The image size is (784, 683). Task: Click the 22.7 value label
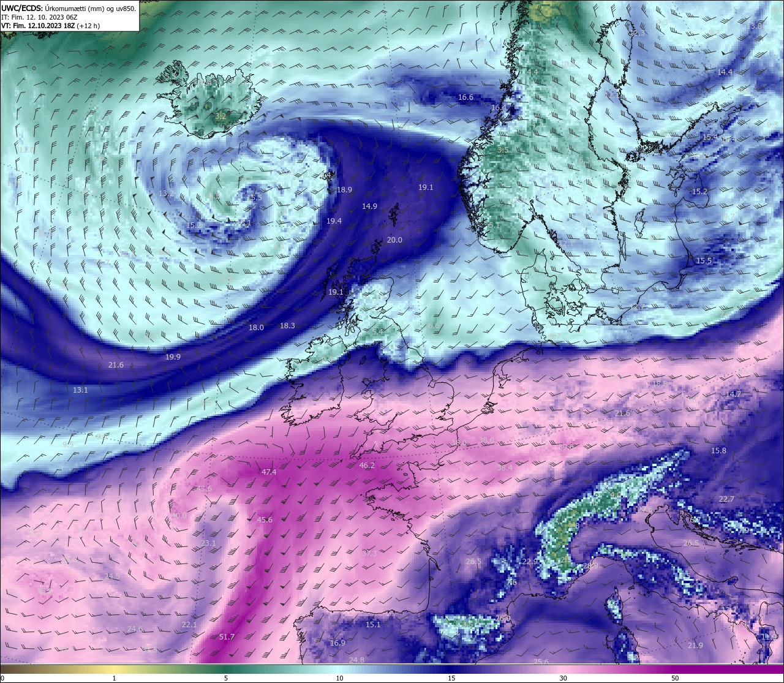[726, 499]
